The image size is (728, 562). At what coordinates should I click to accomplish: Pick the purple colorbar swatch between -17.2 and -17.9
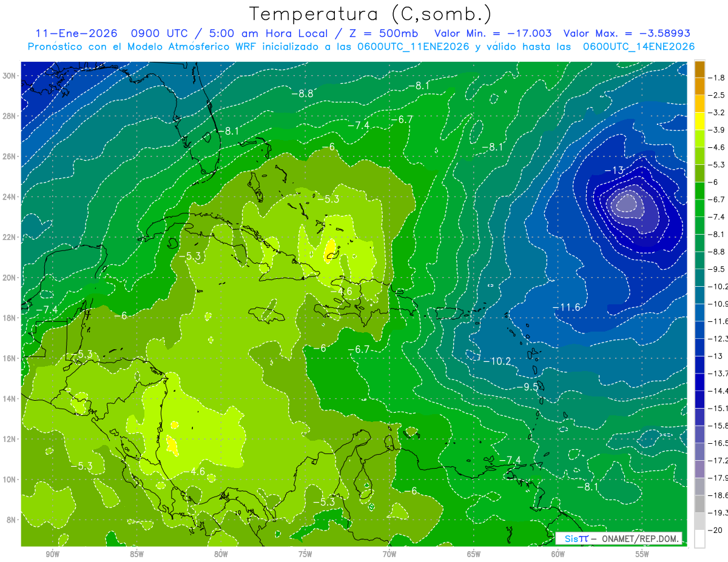point(699,469)
